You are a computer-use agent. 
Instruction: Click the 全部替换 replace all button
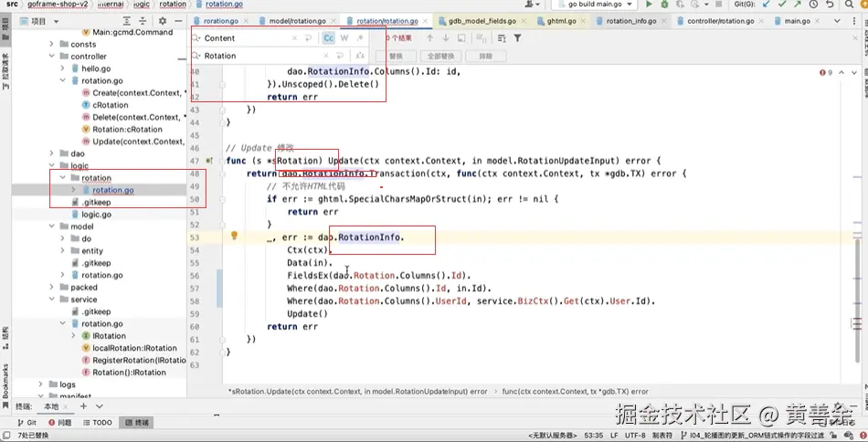click(x=440, y=57)
